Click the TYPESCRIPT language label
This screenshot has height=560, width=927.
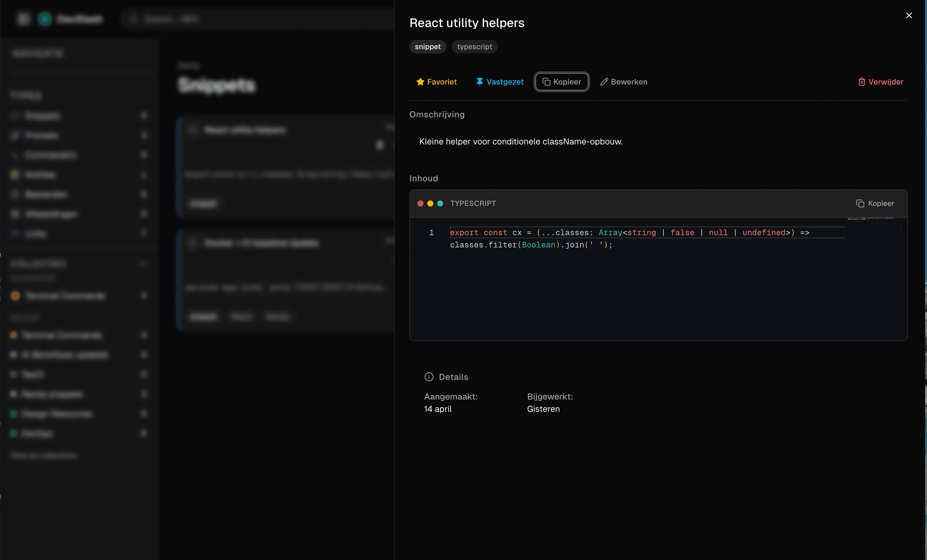click(x=473, y=203)
